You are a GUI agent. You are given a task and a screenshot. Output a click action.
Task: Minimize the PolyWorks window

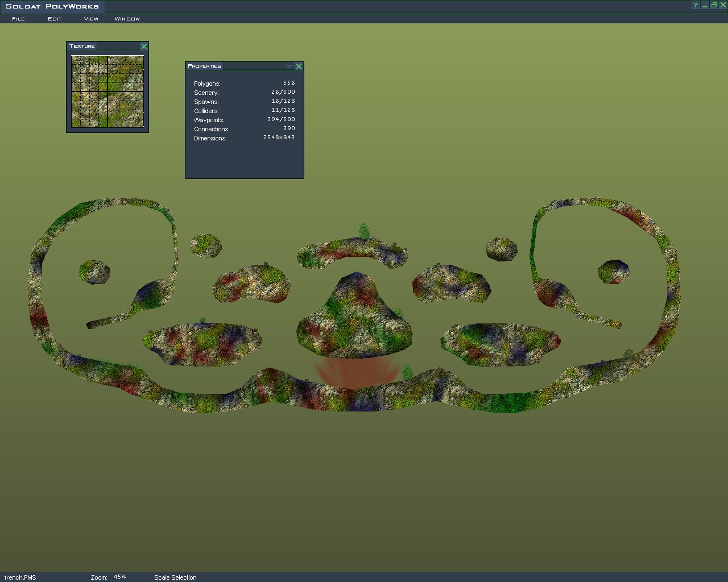point(705,5)
